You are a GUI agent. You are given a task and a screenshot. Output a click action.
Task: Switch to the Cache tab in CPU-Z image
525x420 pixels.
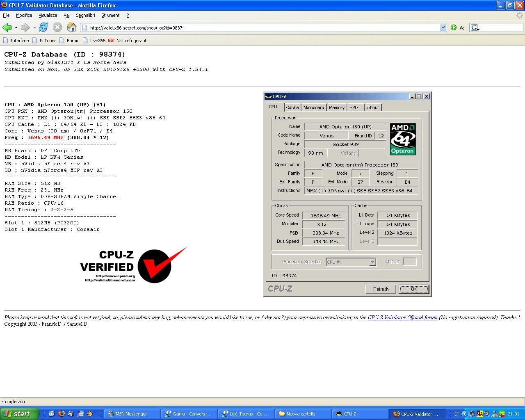pyautogui.click(x=292, y=107)
